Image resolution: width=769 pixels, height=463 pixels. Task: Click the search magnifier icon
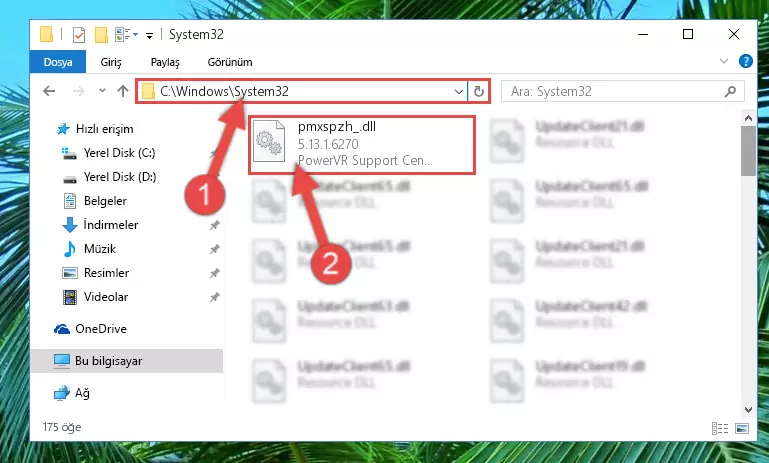click(x=730, y=91)
